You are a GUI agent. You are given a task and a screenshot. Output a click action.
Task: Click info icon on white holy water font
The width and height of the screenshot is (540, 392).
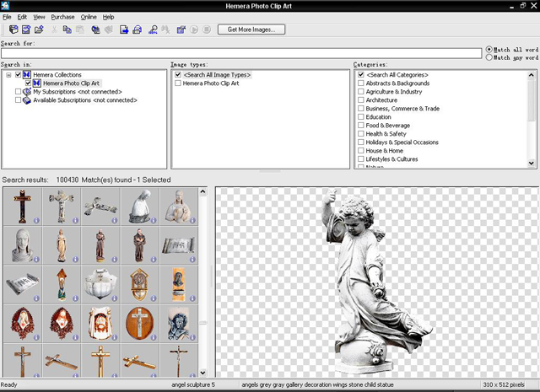[115, 298]
